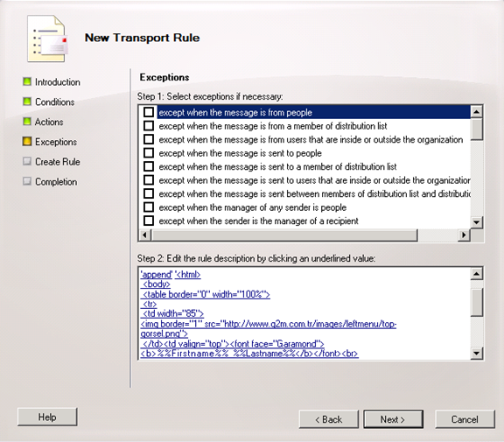Click the gray Completion step indicator
This screenshot has width=504, height=442.
pos(27,181)
